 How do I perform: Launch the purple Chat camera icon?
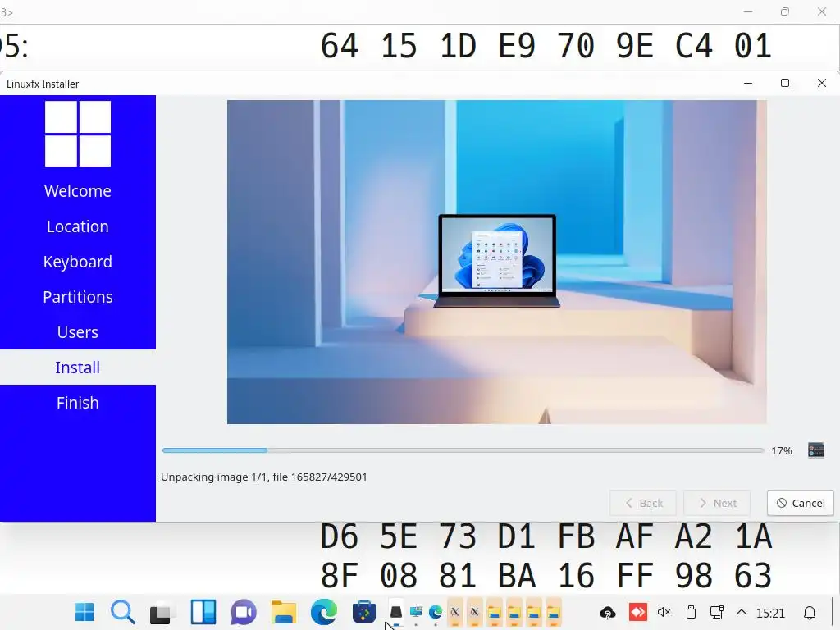pos(244,612)
